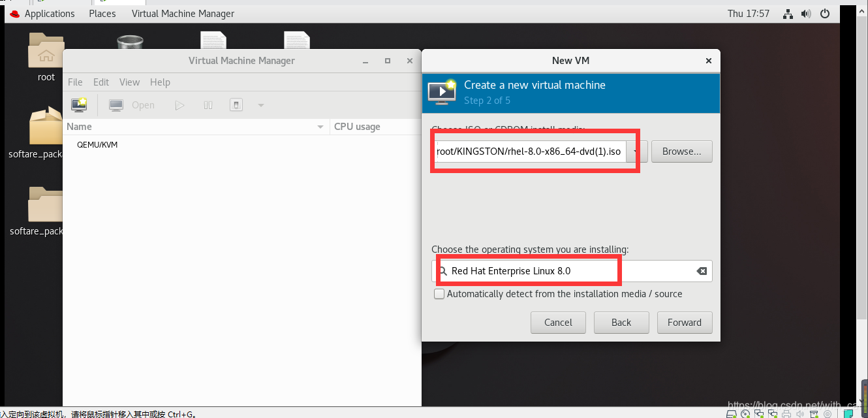868x418 pixels.
Task: Select the QEMU/KVM connection row
Action: [x=241, y=144]
